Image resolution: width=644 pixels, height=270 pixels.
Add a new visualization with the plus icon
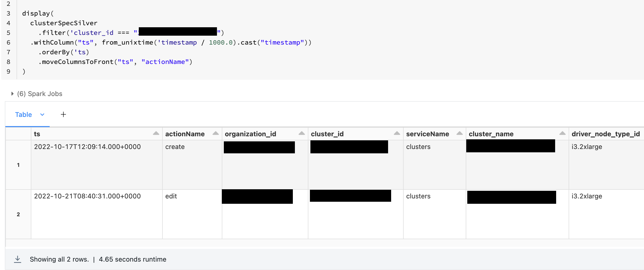pos(63,114)
